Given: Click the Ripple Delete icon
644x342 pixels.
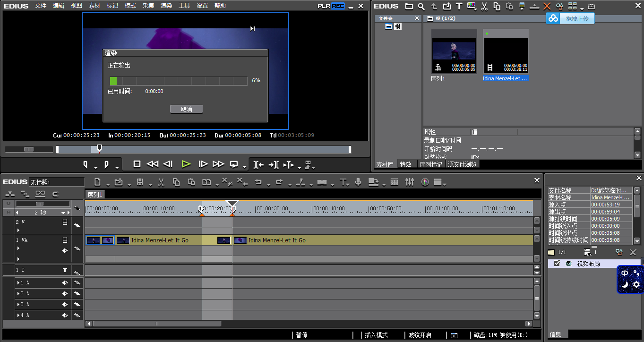Looking at the screenshot, I should [242, 181].
